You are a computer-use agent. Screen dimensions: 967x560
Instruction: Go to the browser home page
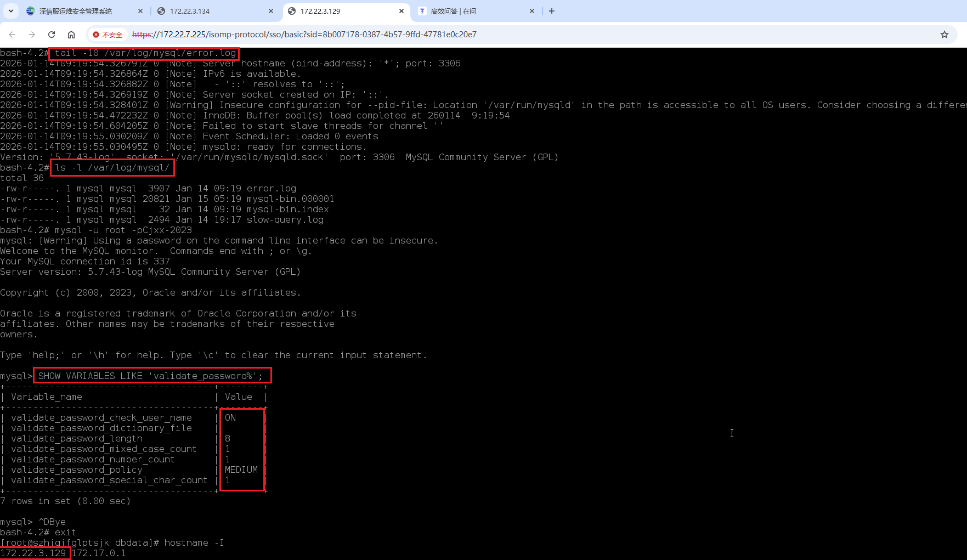pos(71,35)
